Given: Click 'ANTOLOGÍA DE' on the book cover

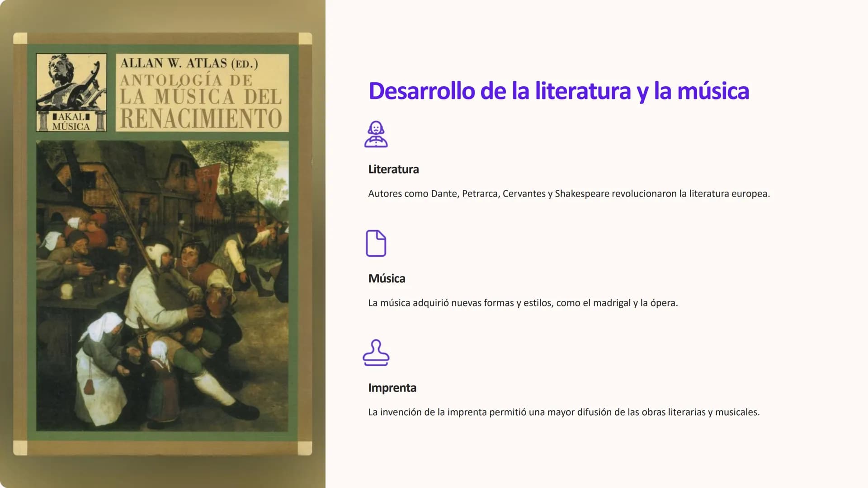Looking at the screenshot, I should click(x=186, y=80).
